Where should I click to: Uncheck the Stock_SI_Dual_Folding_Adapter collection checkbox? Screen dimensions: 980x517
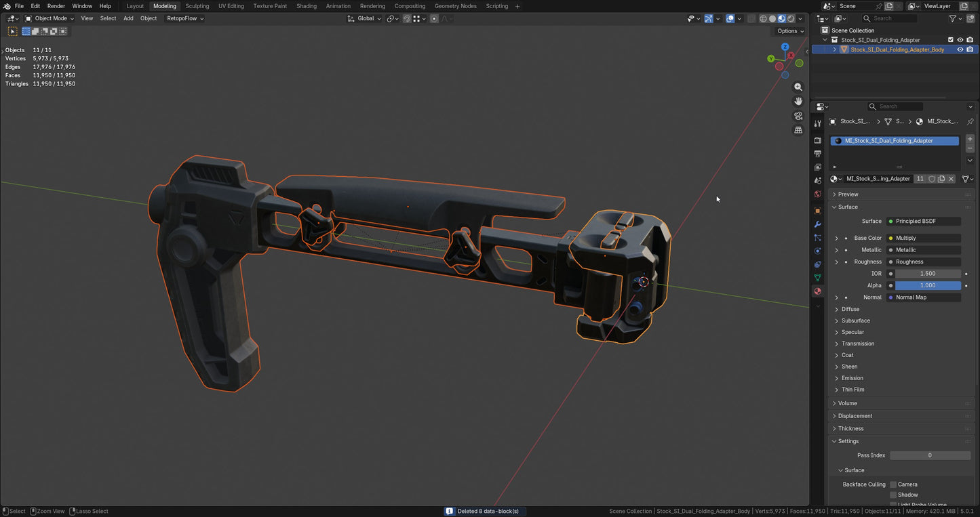pos(950,39)
